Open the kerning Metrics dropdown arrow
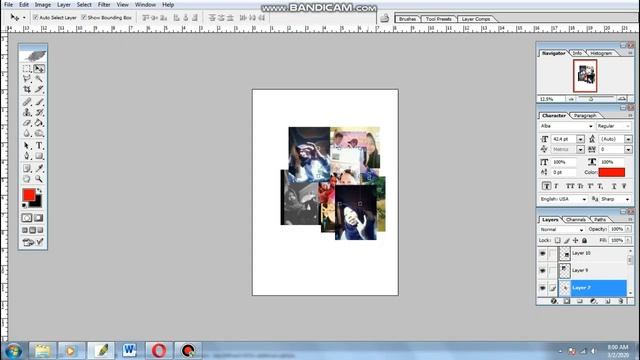640x360 pixels. point(580,149)
